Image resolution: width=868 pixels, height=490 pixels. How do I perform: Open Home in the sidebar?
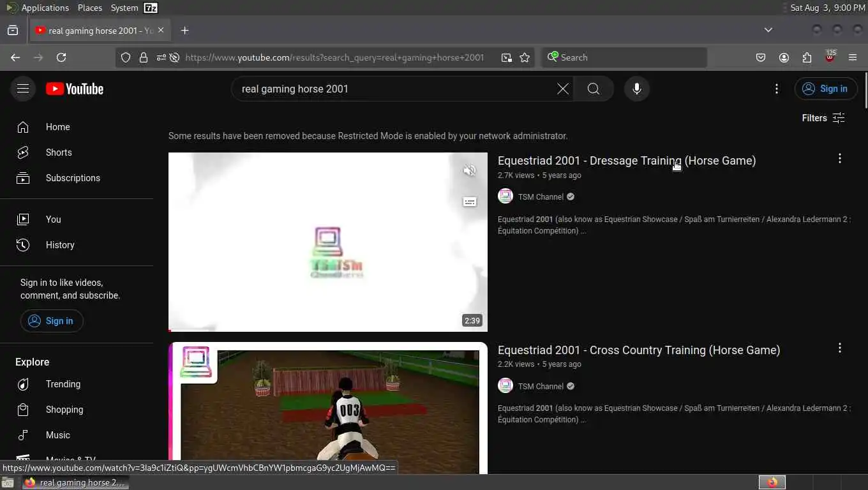point(77,127)
